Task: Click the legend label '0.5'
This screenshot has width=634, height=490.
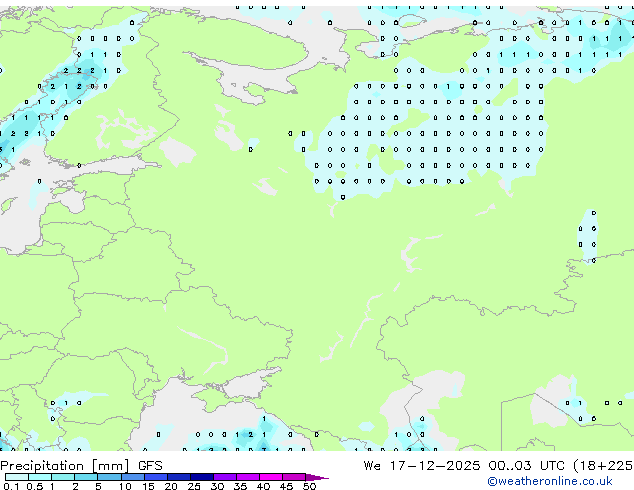Action: (x=34, y=486)
